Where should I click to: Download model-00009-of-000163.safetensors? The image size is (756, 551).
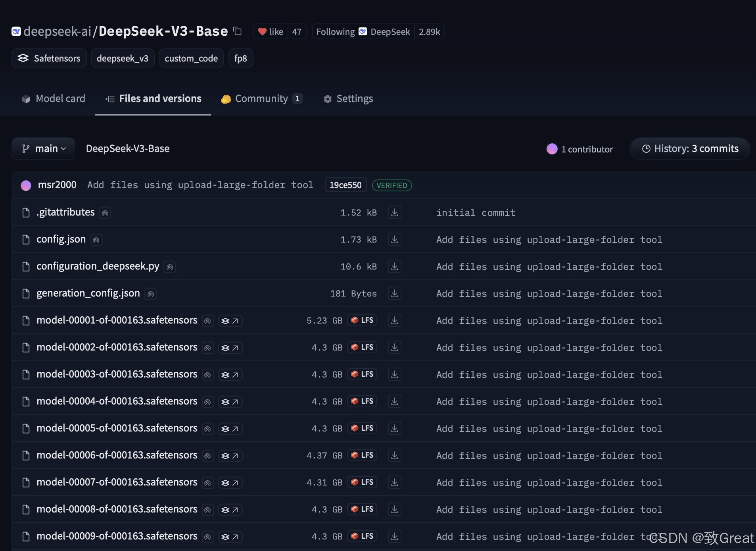[395, 536]
